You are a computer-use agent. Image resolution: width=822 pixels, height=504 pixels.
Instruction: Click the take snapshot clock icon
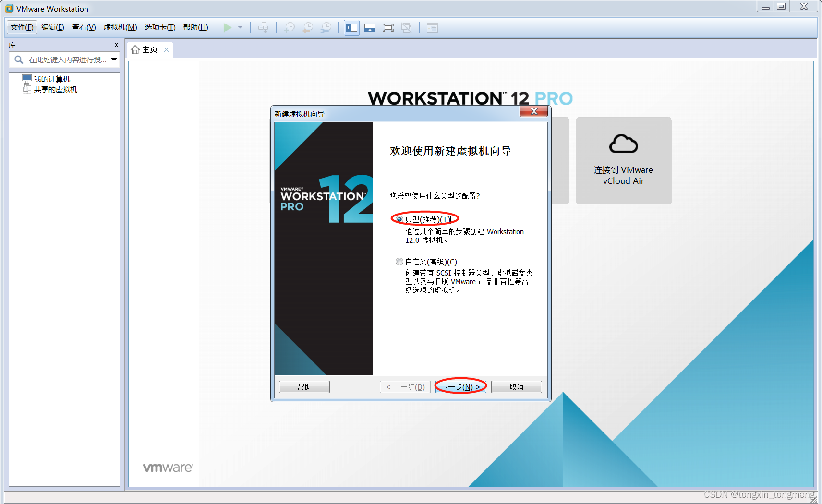click(290, 28)
